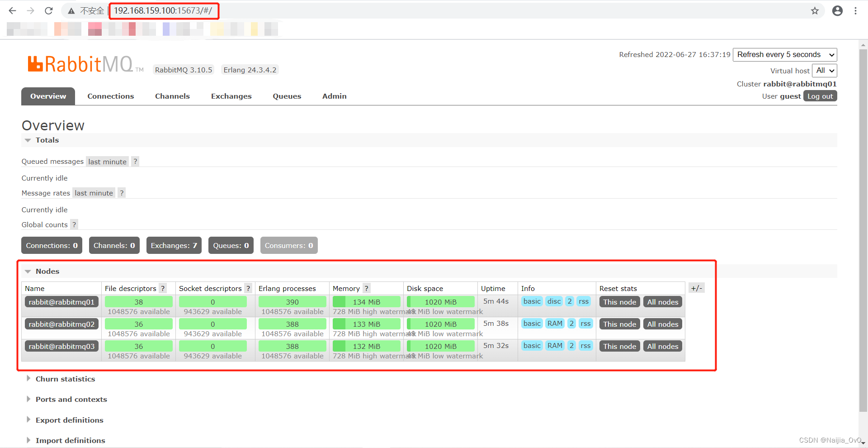This screenshot has height=448, width=868.
Task: Click the 5m 44s uptime value
Action: tap(496, 301)
